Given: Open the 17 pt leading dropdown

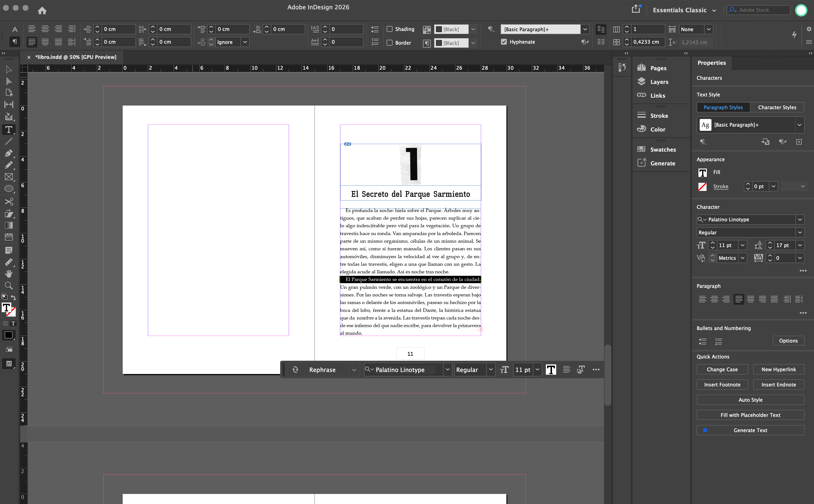Looking at the screenshot, I should pos(800,245).
